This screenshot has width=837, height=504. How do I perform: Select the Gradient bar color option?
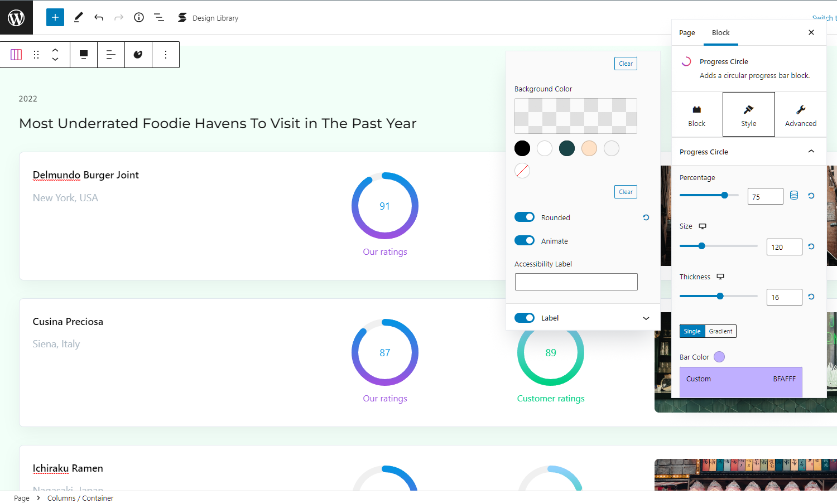[720, 331]
